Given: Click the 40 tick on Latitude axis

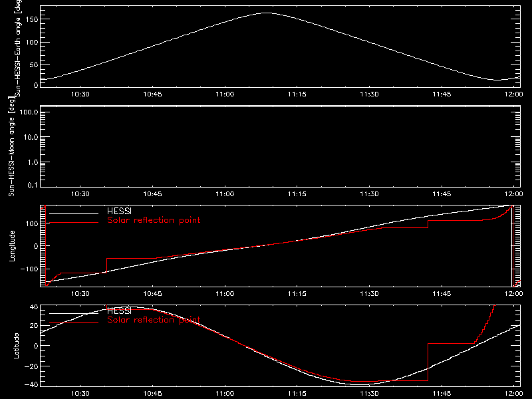Looking at the screenshot, I should pos(34,307).
